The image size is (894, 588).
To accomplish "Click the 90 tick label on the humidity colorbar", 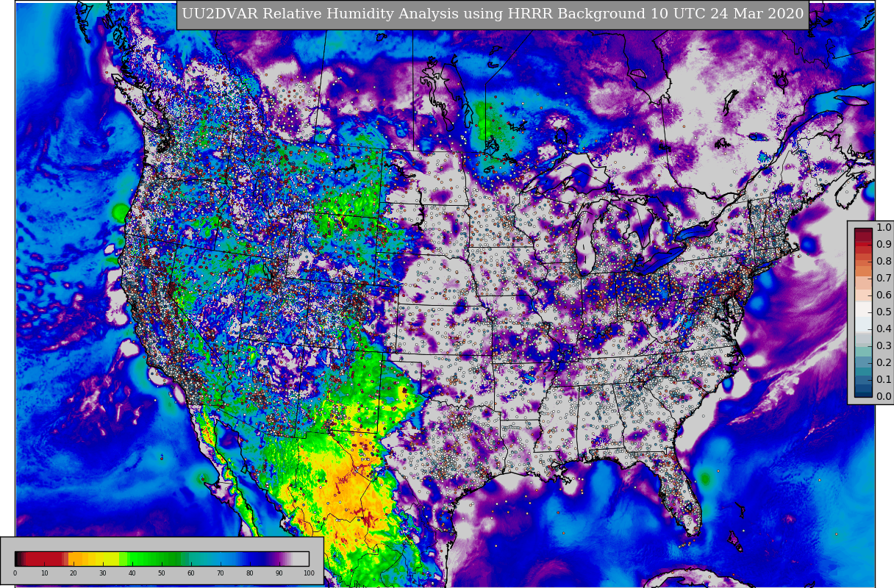I will point(279,573).
